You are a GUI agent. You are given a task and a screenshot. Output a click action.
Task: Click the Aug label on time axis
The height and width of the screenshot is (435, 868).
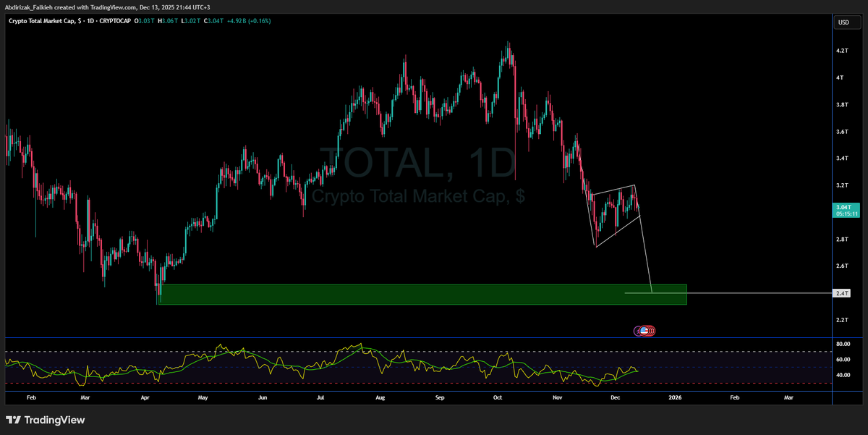pos(380,397)
